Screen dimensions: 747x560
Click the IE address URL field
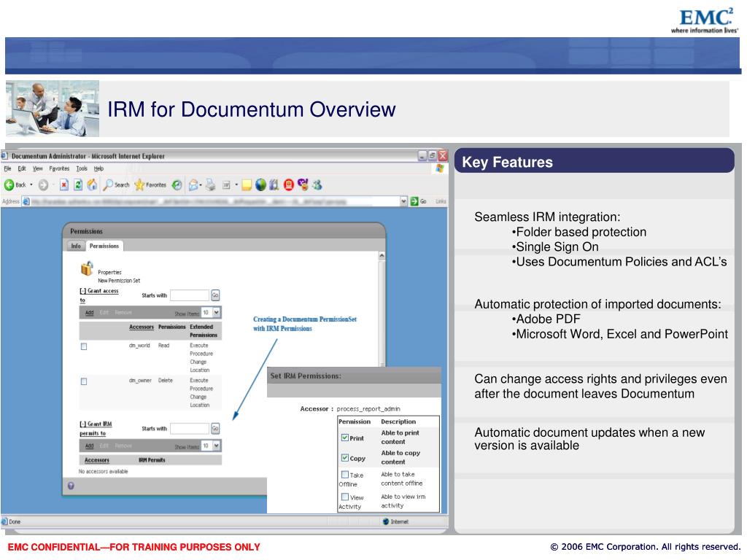[x=215, y=201]
